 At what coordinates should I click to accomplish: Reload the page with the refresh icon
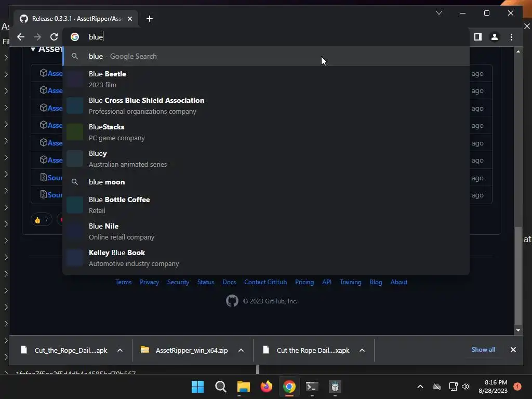pyautogui.click(x=54, y=37)
